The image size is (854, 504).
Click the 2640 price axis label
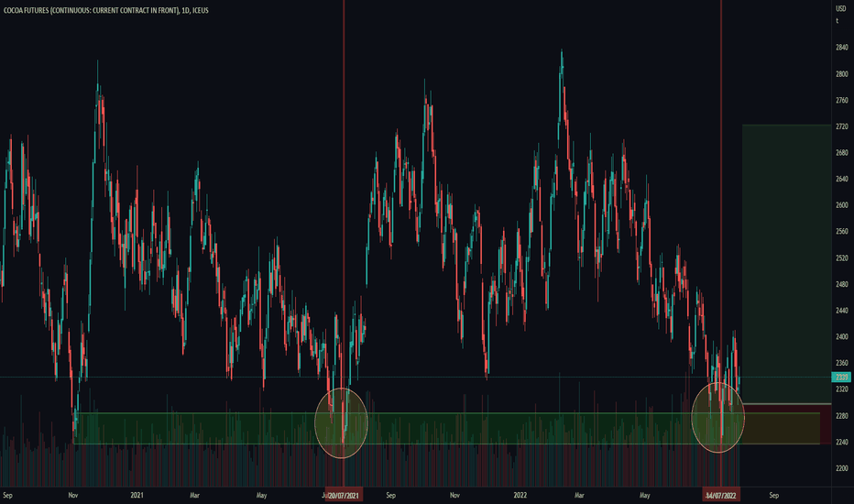point(841,179)
